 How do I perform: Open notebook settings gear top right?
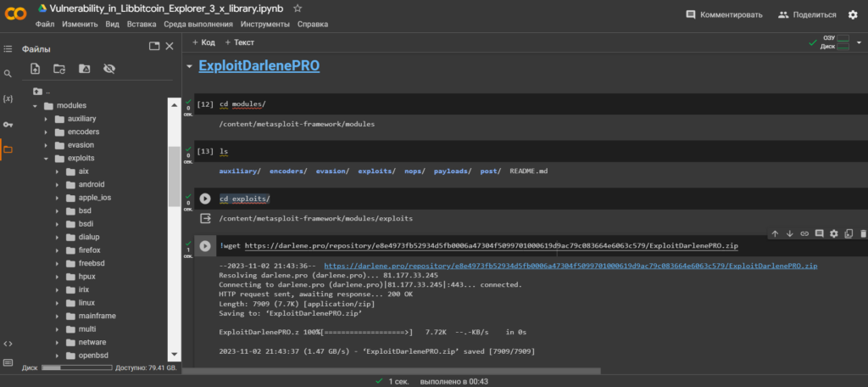coord(853,15)
